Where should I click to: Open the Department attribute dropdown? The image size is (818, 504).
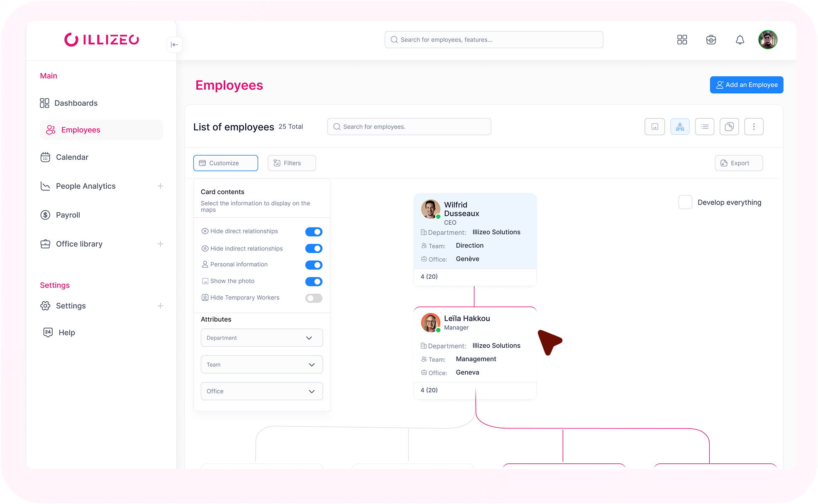(x=261, y=338)
